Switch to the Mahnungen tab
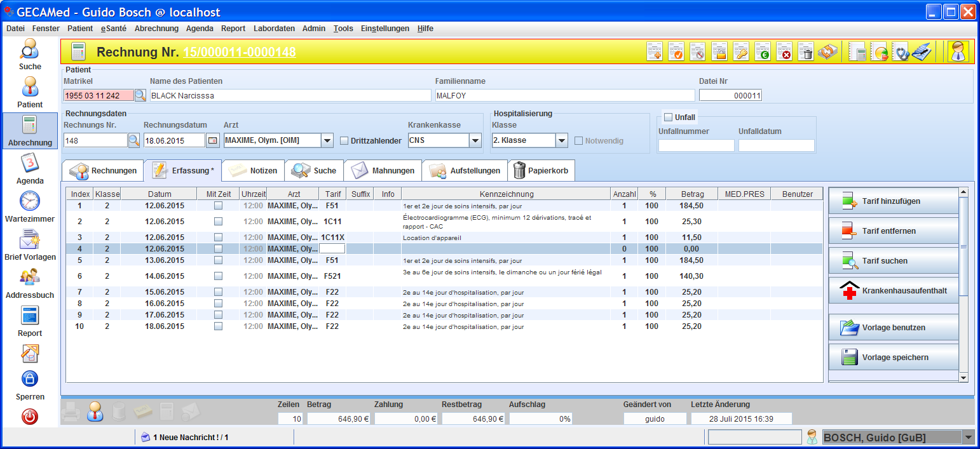 (x=383, y=171)
